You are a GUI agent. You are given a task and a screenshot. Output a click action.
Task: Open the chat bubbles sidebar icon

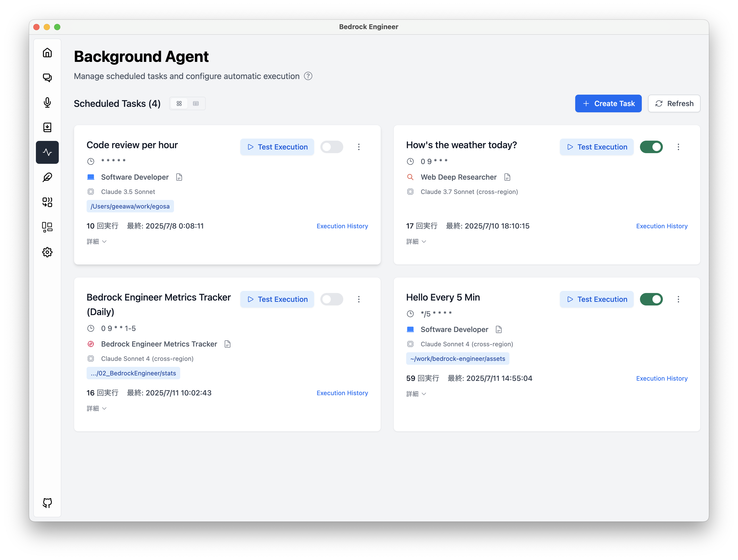coord(47,78)
